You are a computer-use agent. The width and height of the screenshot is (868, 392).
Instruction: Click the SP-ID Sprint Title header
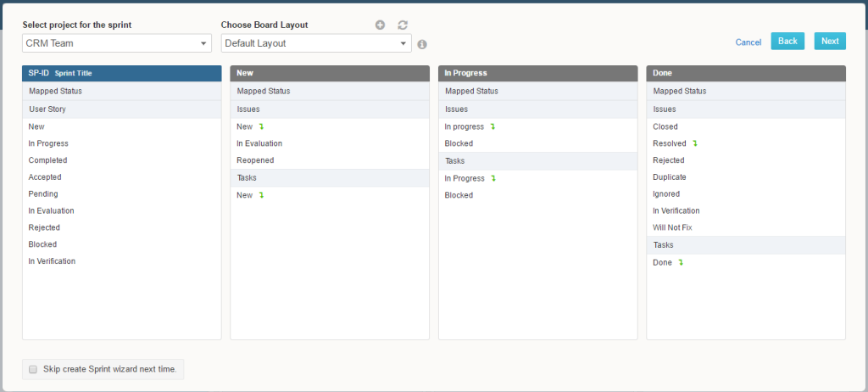[x=121, y=74]
